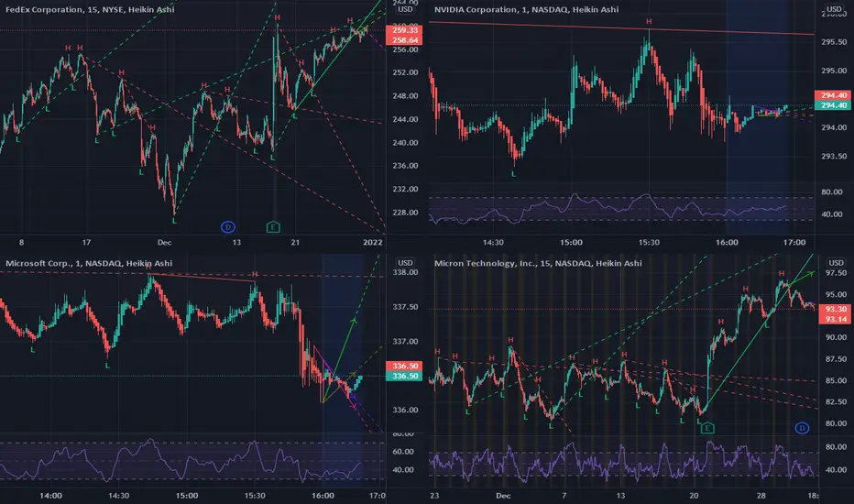
Task: Open the earnings marker E on Micron chart
Action: (x=707, y=428)
